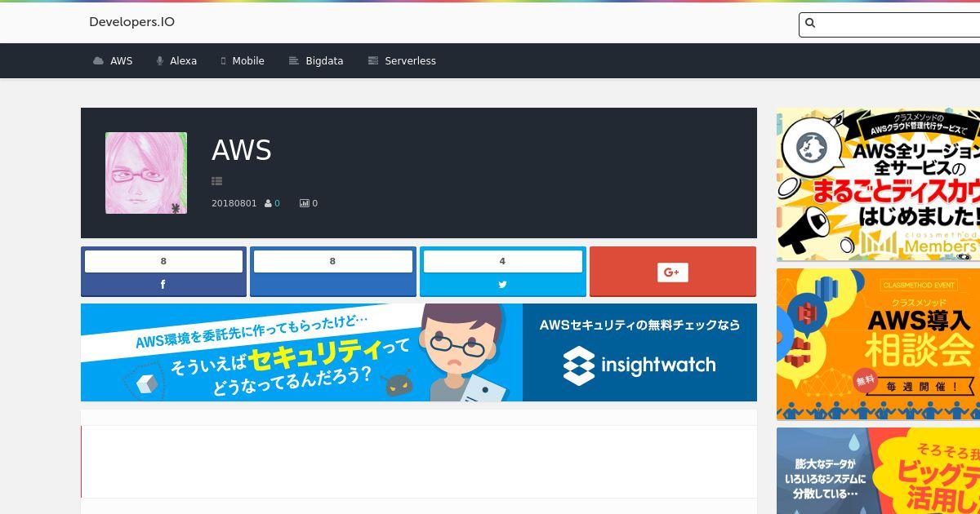This screenshot has width=980, height=514.
Task: Click the lines icon beside Bigdata
Action: tap(294, 61)
